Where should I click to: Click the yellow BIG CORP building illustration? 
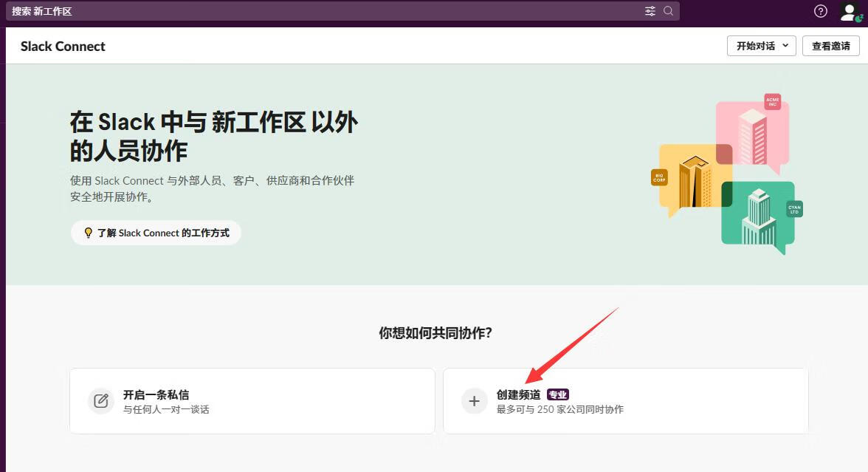tap(692, 180)
